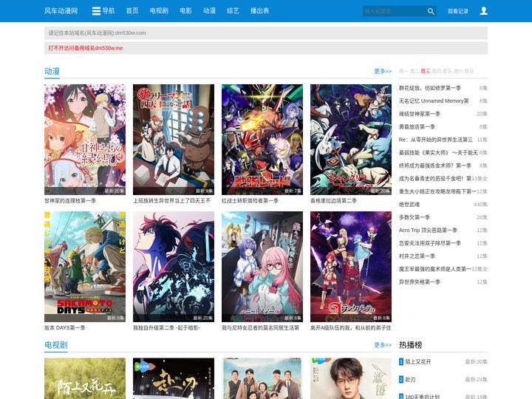Open the 我独自升级第二季 poster thumbnail
Viewport: 532px width, 399px height.
174,267
